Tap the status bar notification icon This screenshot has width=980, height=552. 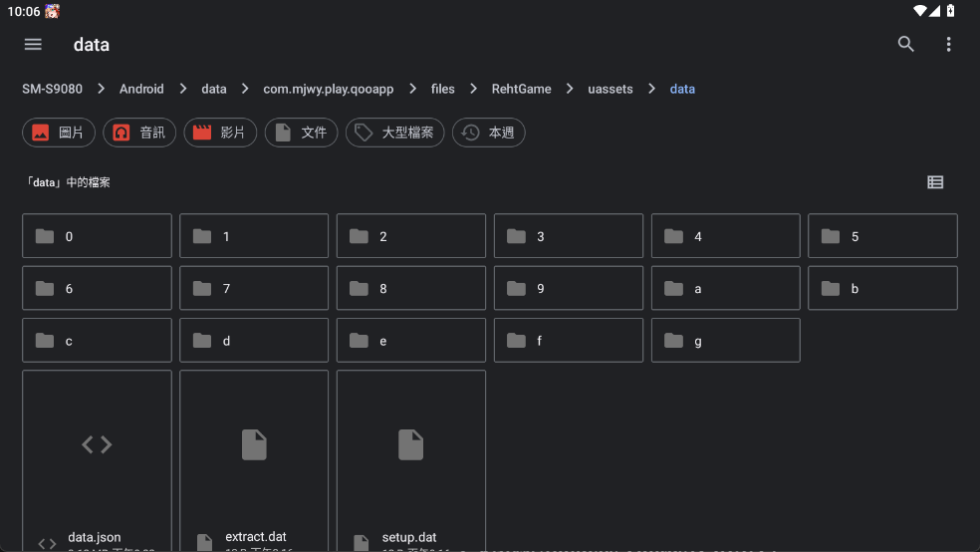coord(52,11)
